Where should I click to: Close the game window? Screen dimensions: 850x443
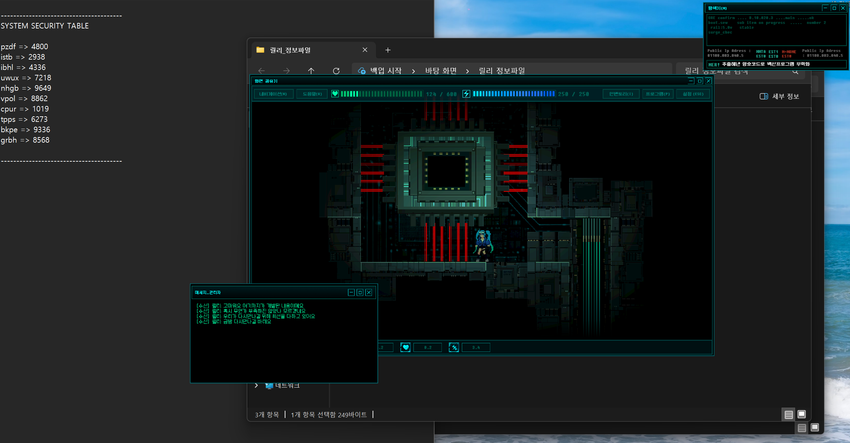pyautogui.click(x=708, y=81)
